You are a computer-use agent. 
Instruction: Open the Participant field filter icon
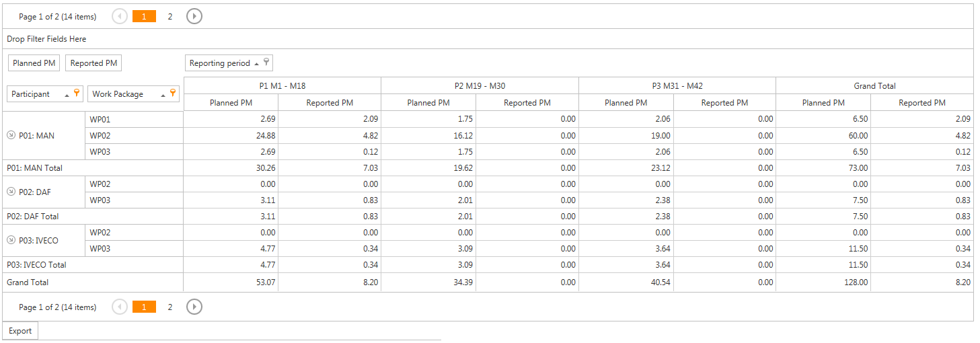coord(77,93)
